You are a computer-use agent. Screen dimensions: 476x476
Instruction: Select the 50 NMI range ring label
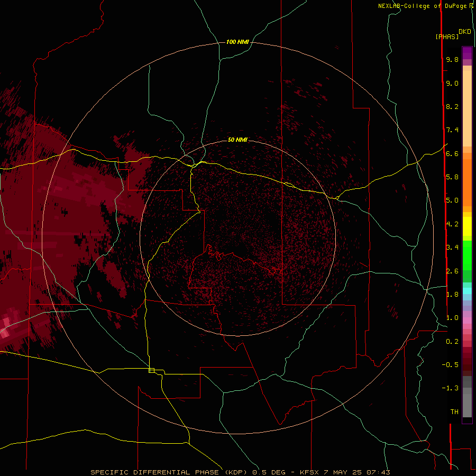(237, 140)
